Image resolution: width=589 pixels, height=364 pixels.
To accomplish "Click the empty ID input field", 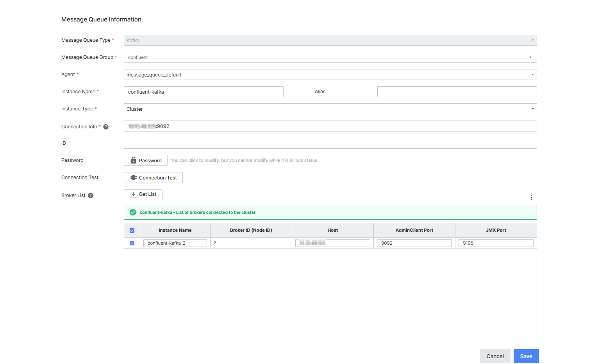I will 330,143.
